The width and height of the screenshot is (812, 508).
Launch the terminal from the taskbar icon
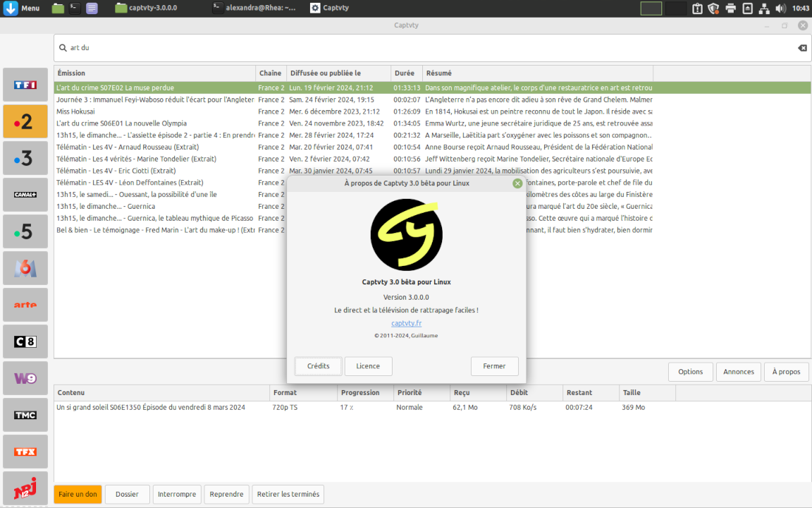click(x=75, y=8)
